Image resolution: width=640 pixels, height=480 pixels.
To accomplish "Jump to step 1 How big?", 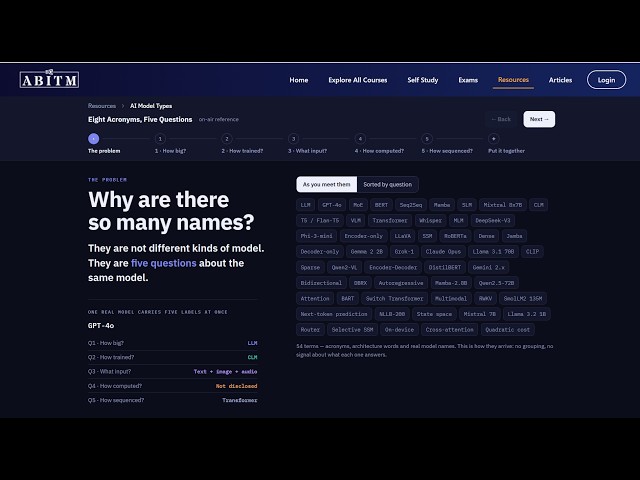I will coord(160,139).
